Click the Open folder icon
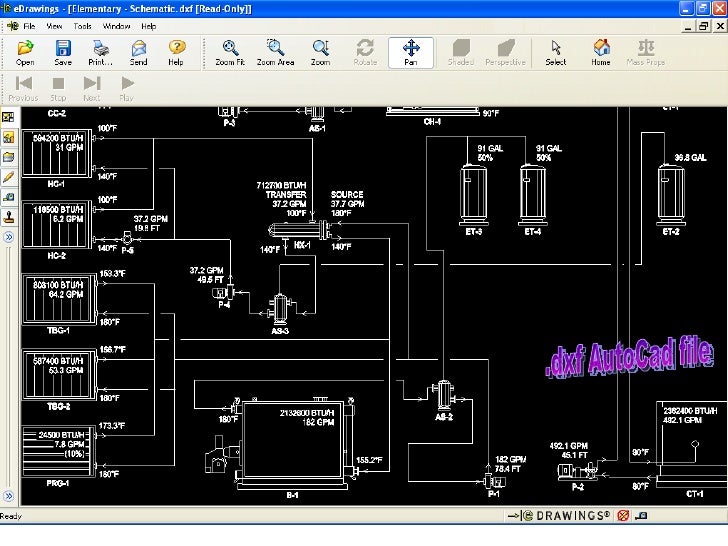The height and width of the screenshot is (546, 728). point(25,48)
